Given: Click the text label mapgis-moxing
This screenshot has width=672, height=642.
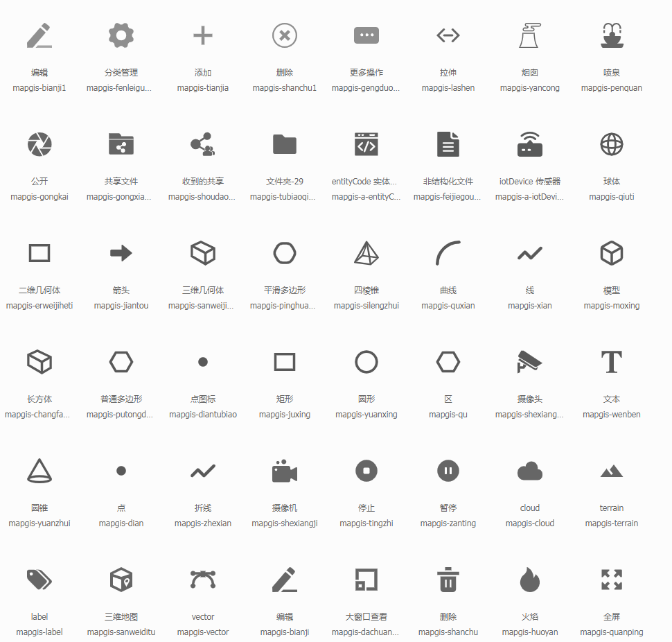Looking at the screenshot, I should coord(612,306).
